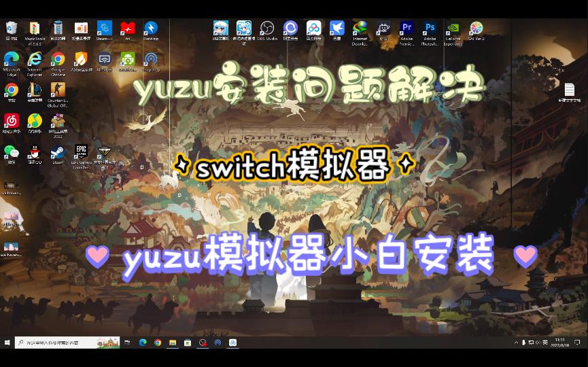Open Google Chrome desktop shortcut
Screen dimensions: 588x367
(x=58, y=59)
